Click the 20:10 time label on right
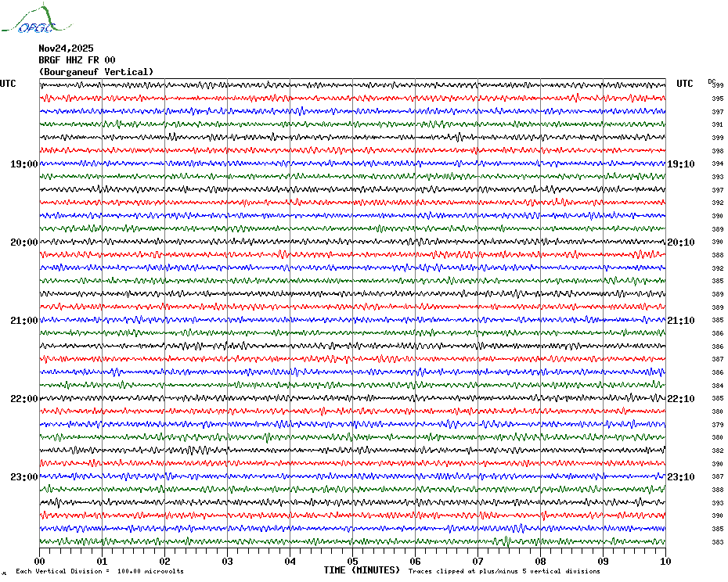Viewport: 728px width, 582px height. tap(681, 242)
